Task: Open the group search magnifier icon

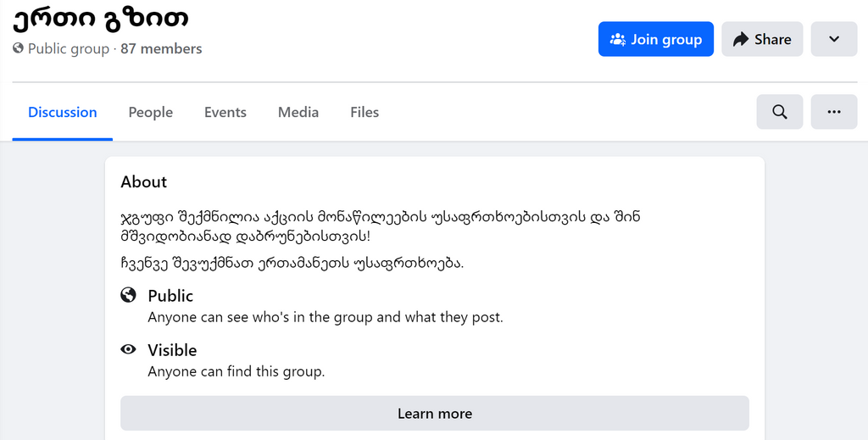Action: [779, 112]
